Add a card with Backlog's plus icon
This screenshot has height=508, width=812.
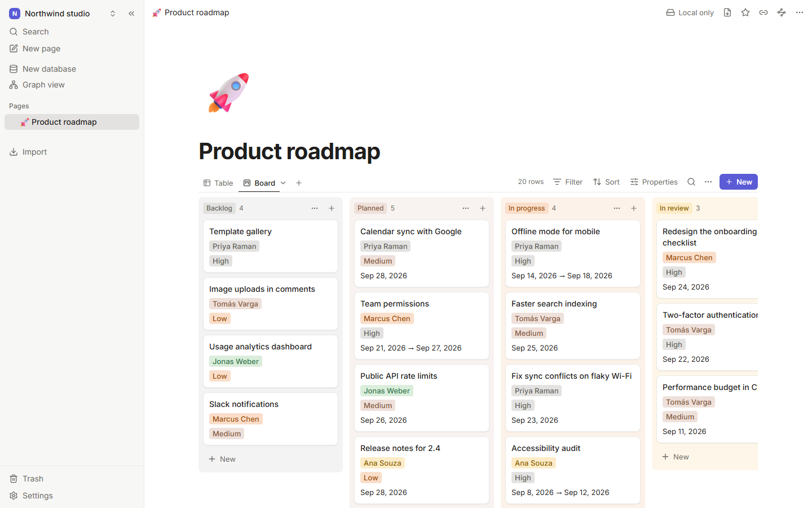(x=332, y=208)
